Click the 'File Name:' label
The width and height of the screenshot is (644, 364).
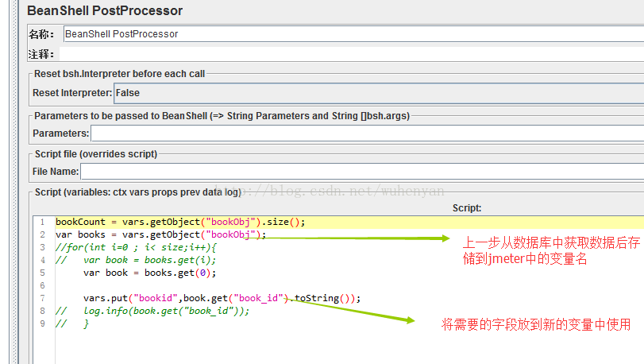click(56, 172)
